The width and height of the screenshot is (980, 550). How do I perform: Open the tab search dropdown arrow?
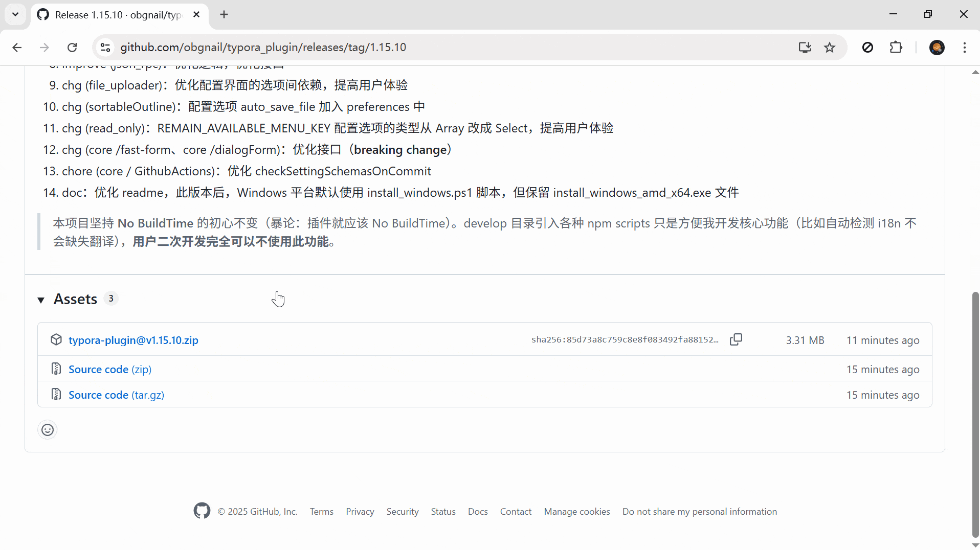[15, 14]
